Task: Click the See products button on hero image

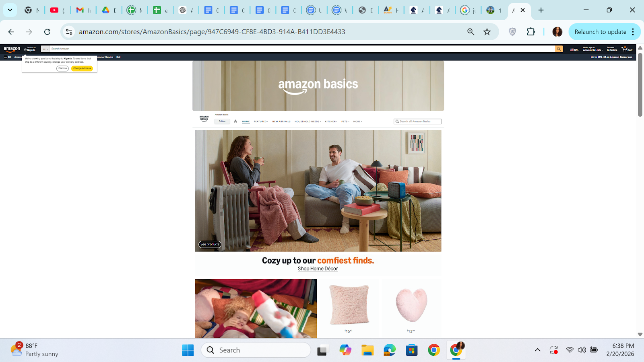Action: (x=210, y=244)
